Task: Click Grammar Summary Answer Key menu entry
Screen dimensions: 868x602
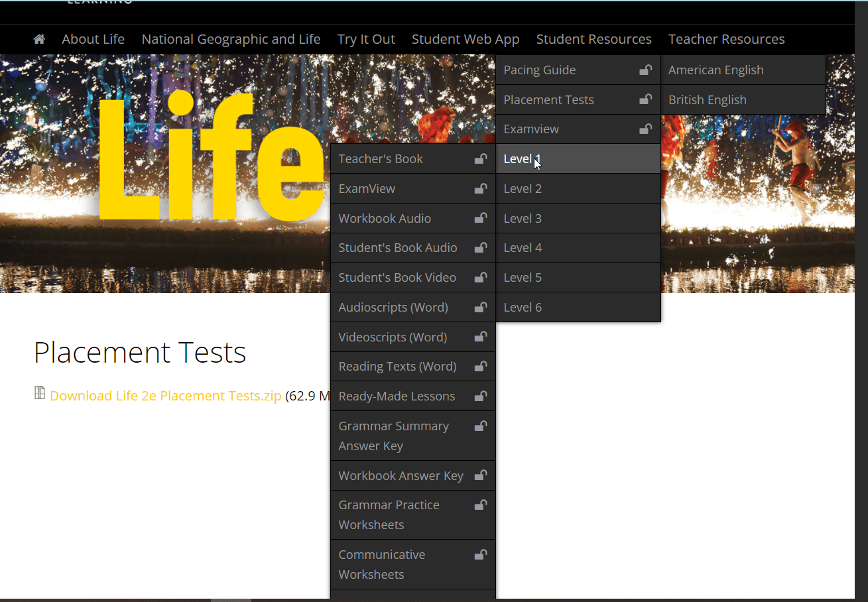Action: [394, 436]
